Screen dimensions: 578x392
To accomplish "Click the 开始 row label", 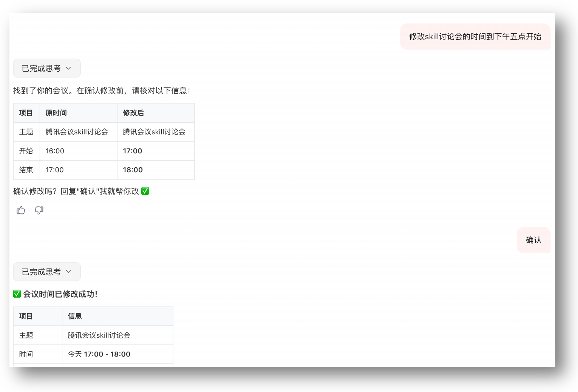I will (x=26, y=151).
